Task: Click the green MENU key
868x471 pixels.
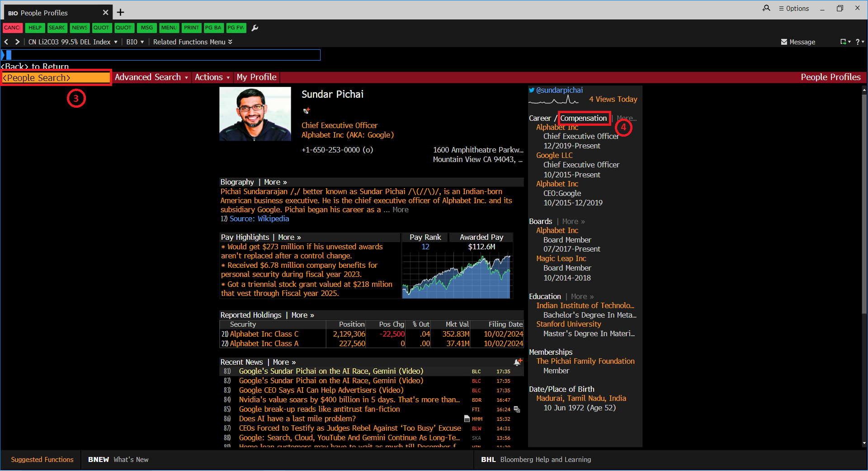Action: pos(169,28)
